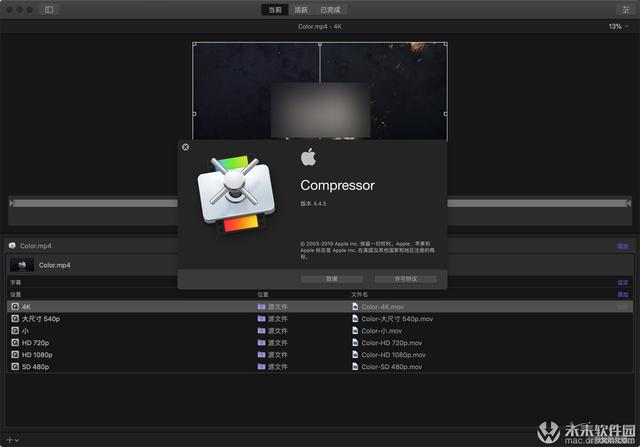Click the top-left crop handle of the preview
Screen dimensions: 640x447
pos(195,44)
